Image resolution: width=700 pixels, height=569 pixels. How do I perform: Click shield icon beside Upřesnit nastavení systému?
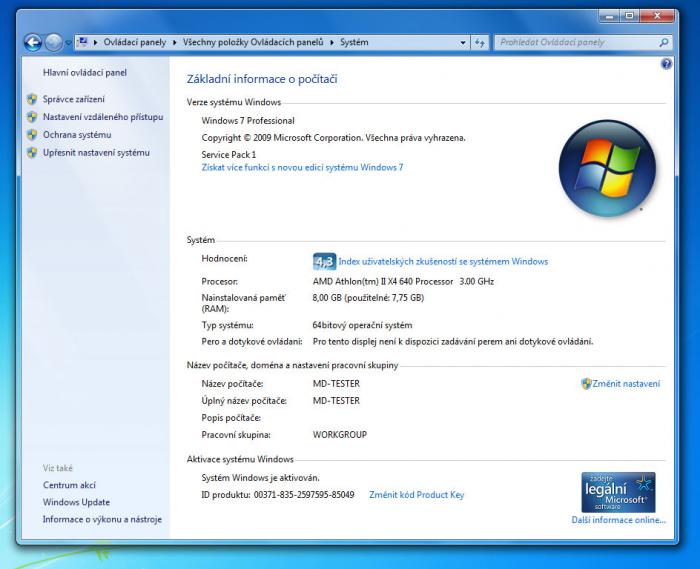click(32, 153)
